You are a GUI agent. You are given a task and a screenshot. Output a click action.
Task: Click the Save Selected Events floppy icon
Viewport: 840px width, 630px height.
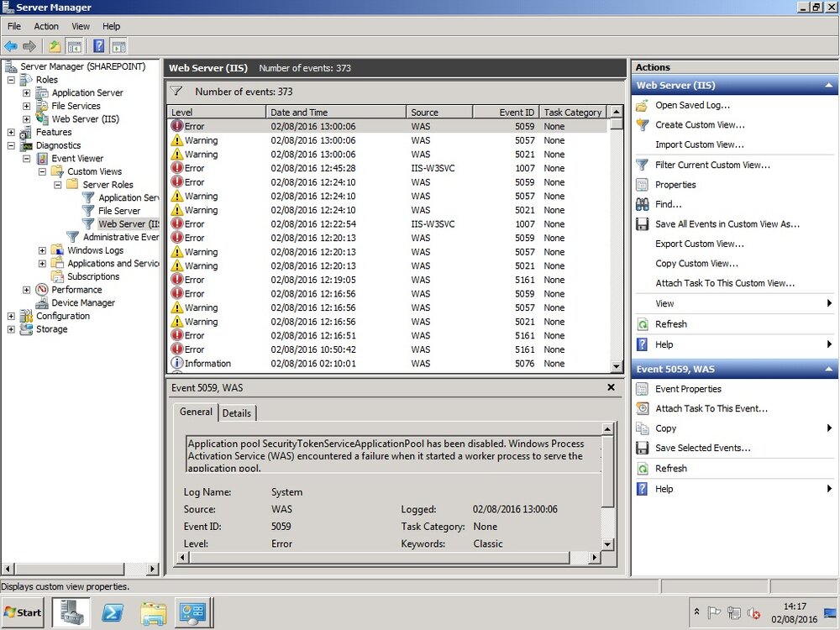click(x=642, y=448)
